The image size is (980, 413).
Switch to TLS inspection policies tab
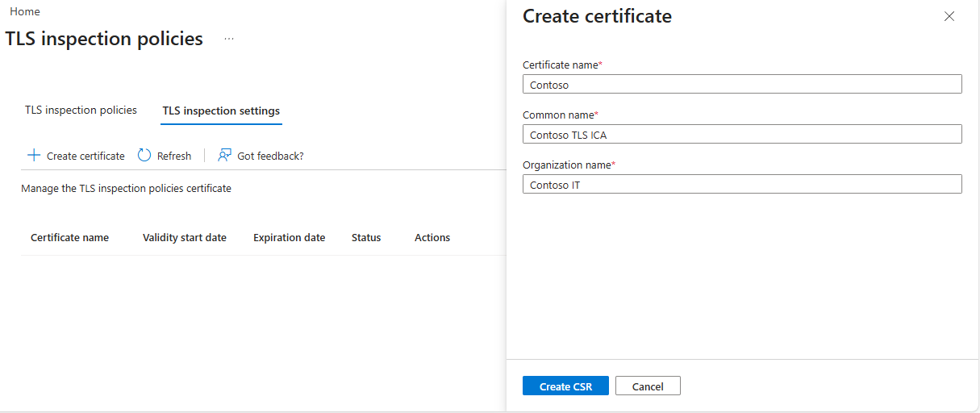pos(81,110)
